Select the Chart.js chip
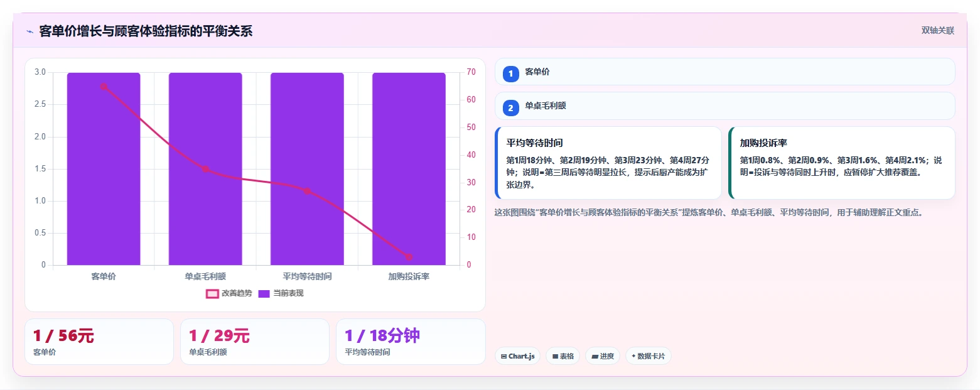 pos(518,356)
